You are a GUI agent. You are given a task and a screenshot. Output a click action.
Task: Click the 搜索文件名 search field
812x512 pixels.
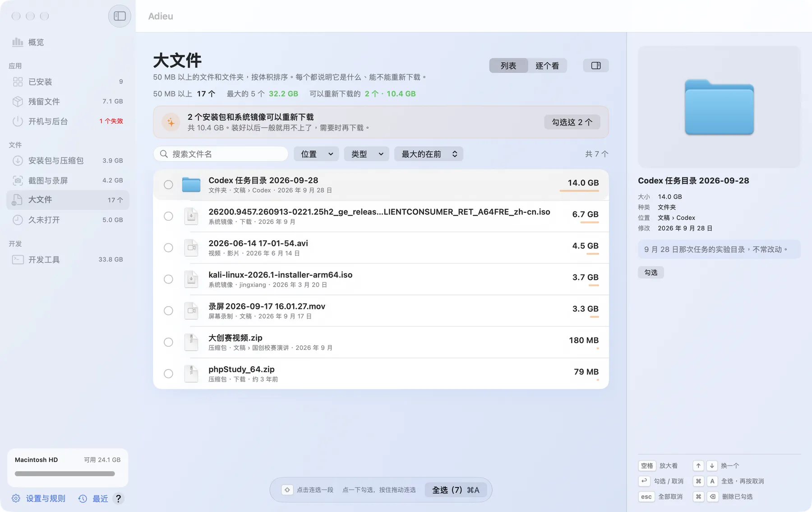point(221,154)
